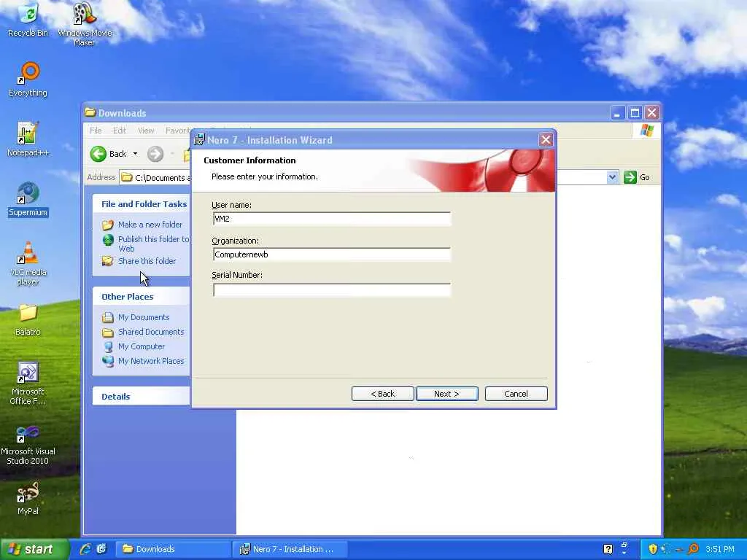Click Publish this folder to Web link
This screenshot has height=560, width=747.
point(153,244)
